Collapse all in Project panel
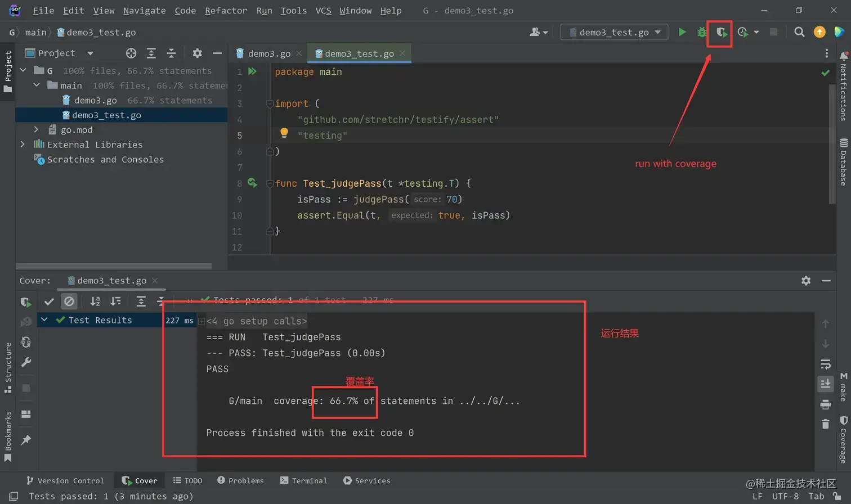This screenshot has width=851, height=504. (x=172, y=53)
